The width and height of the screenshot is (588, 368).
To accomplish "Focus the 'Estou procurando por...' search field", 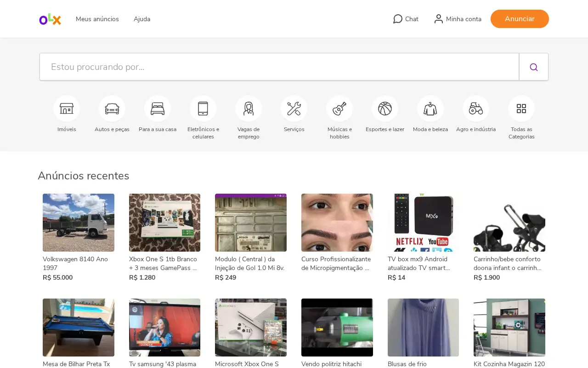I will [x=279, y=67].
